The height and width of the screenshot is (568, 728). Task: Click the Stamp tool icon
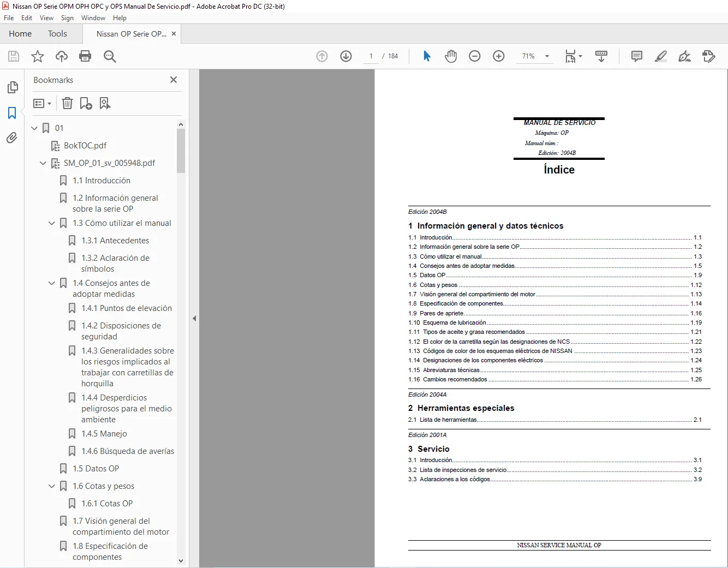pos(709,56)
